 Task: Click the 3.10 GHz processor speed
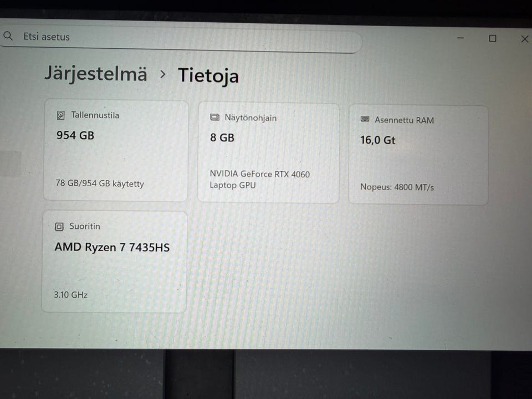click(71, 295)
